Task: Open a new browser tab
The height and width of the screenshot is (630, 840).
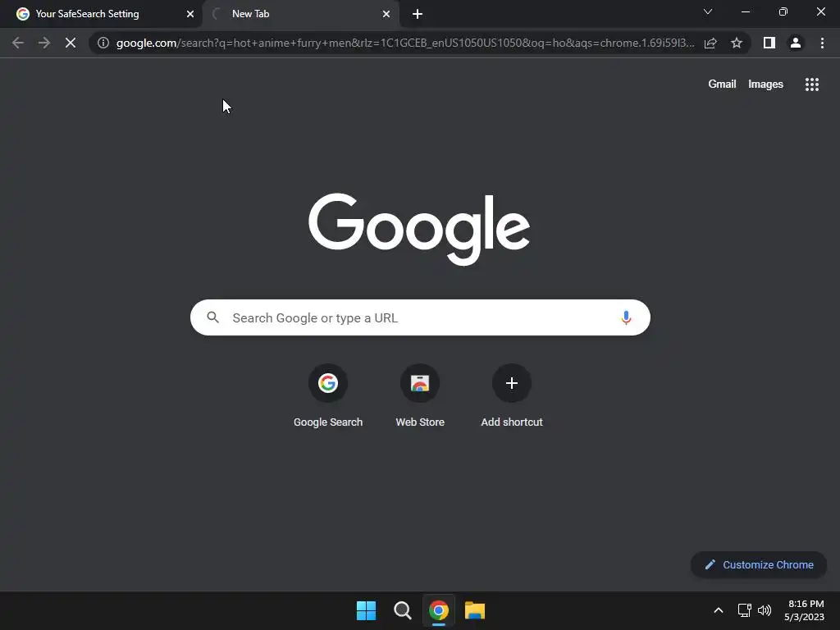Action: click(x=418, y=15)
